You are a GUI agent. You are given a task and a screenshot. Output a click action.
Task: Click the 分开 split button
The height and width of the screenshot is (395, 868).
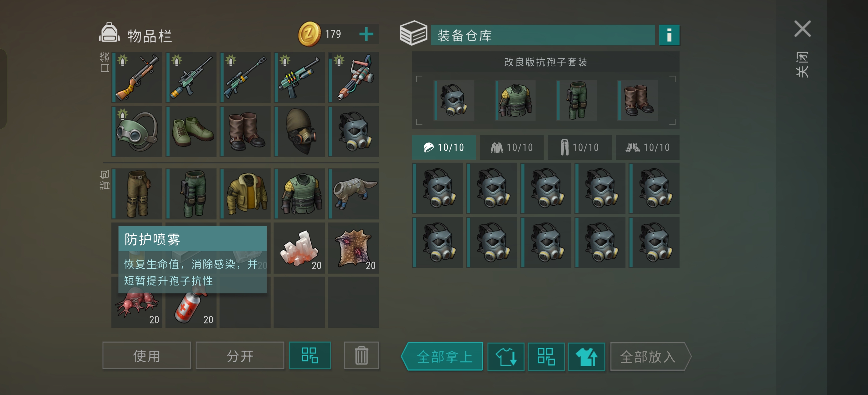240,355
